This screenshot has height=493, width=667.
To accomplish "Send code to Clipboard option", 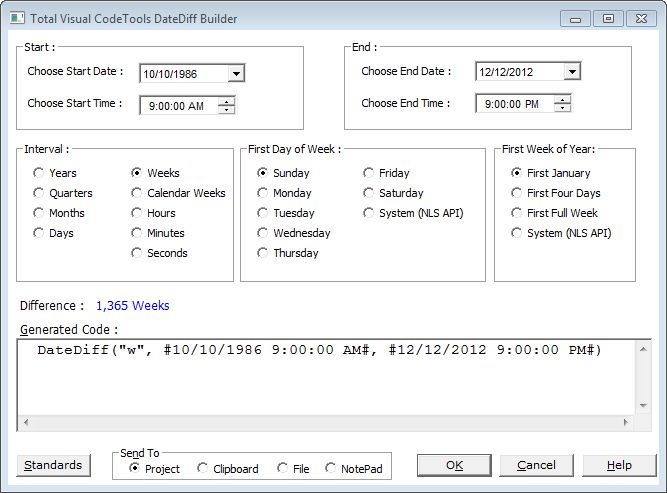I will (x=228, y=469).
